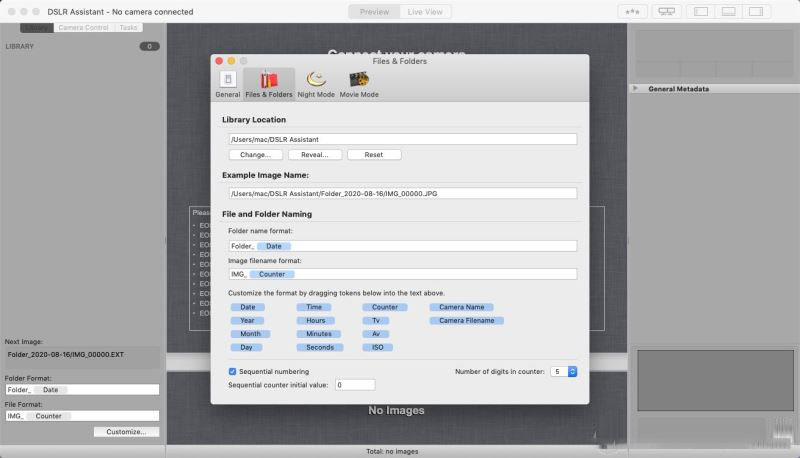Expand the General Metadata section
The width and height of the screenshot is (800, 458).
[635, 88]
